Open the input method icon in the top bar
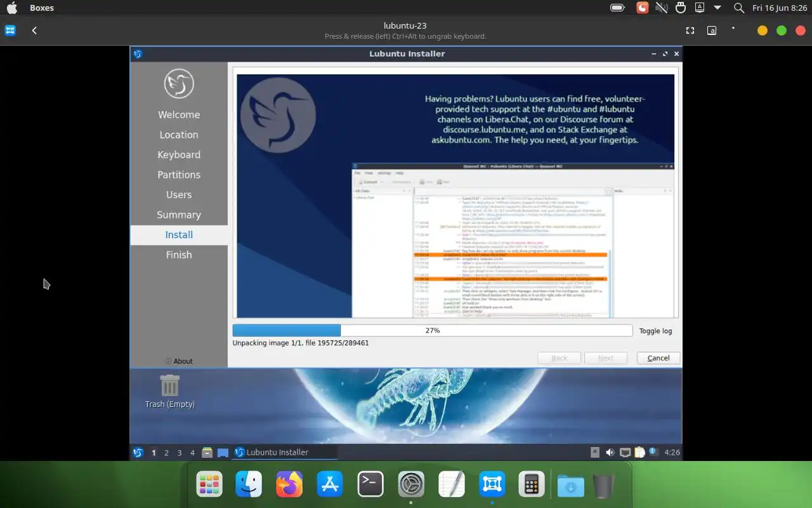 (x=700, y=8)
